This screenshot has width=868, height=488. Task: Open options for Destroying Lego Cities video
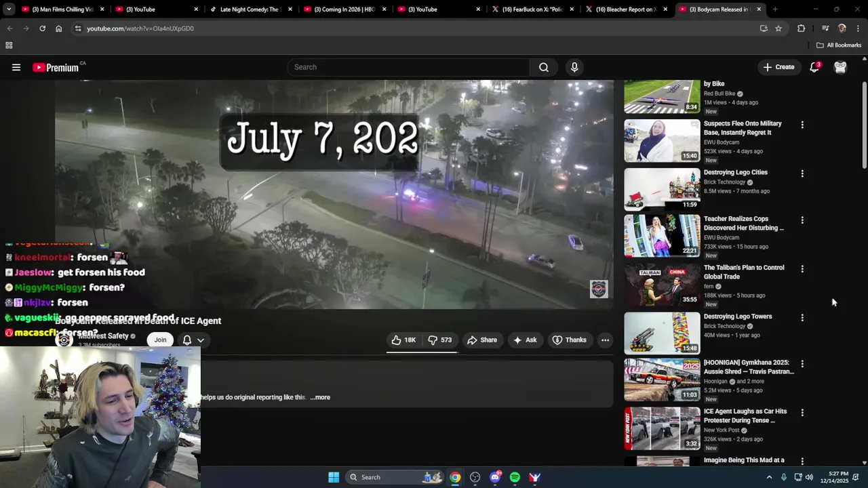click(802, 174)
